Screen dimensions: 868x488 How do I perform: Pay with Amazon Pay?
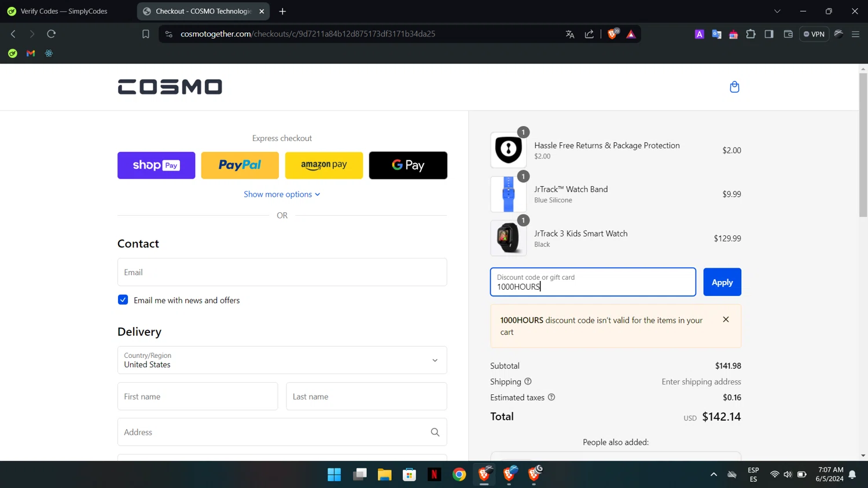click(324, 165)
